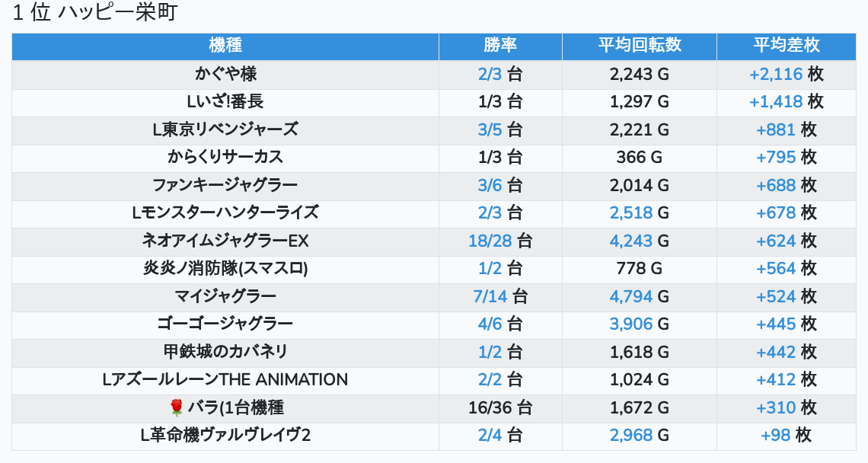The height and width of the screenshot is (463, 868).
Task: Open the かぐや様 machine row
Action: [225, 74]
